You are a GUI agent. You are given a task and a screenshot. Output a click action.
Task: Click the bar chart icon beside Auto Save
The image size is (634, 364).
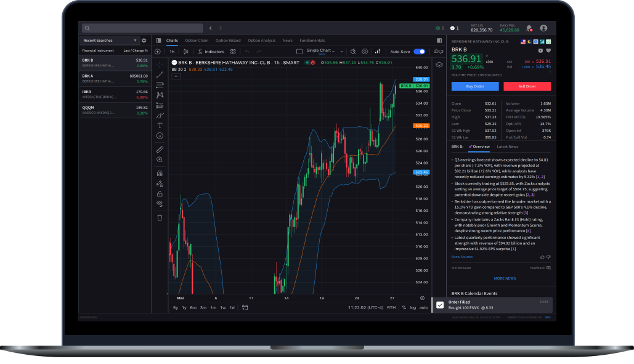click(x=377, y=51)
